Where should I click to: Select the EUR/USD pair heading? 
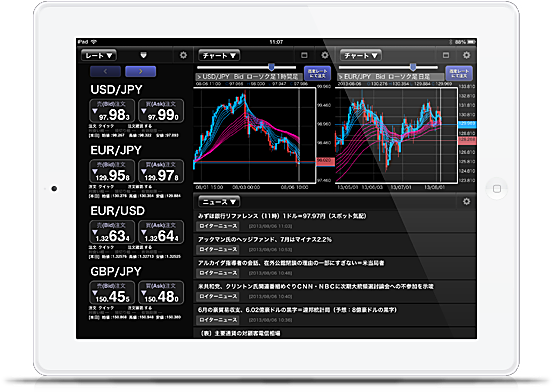118,211
